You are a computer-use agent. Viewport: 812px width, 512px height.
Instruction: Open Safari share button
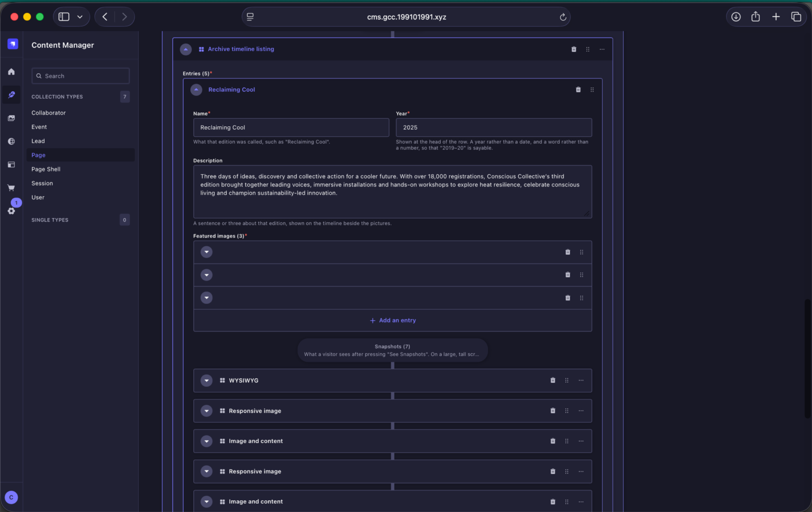tap(755, 17)
